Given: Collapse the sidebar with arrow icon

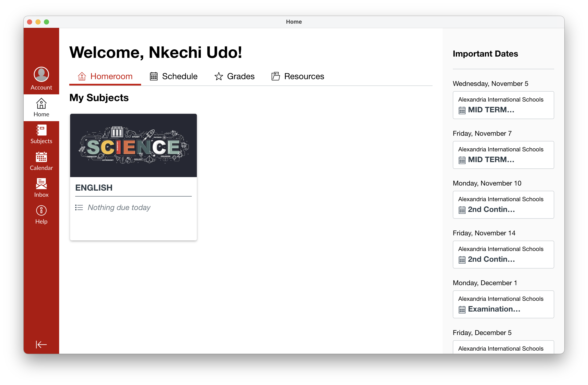Looking at the screenshot, I should [41, 344].
